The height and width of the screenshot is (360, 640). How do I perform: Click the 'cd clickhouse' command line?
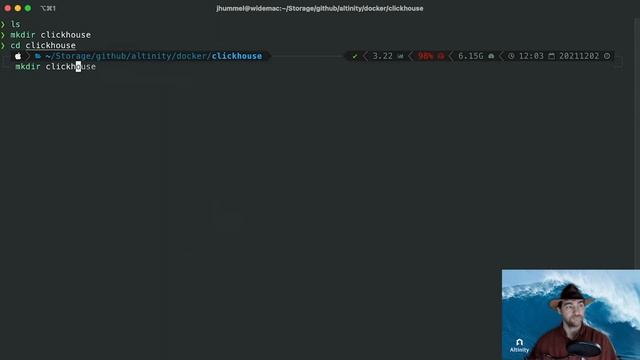tap(43, 45)
